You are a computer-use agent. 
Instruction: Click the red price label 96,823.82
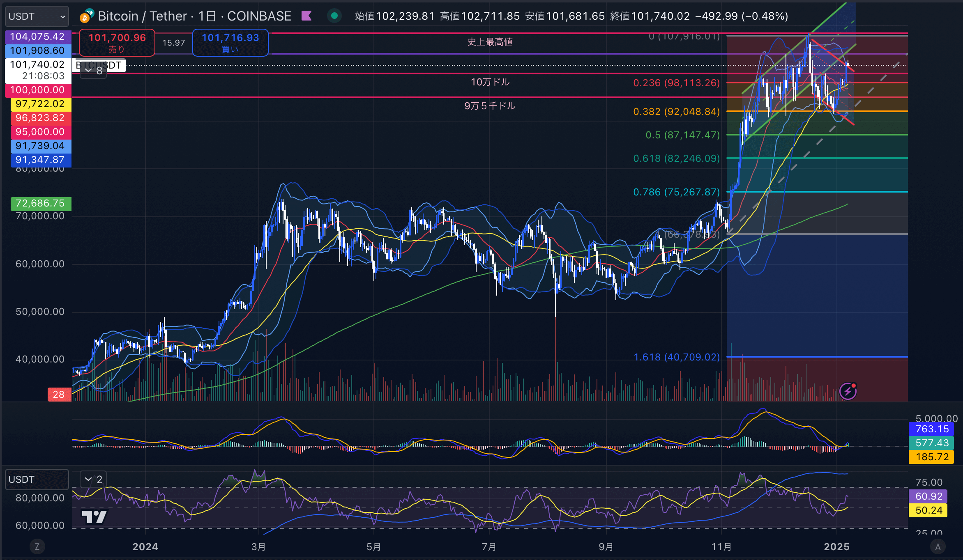pos(41,118)
